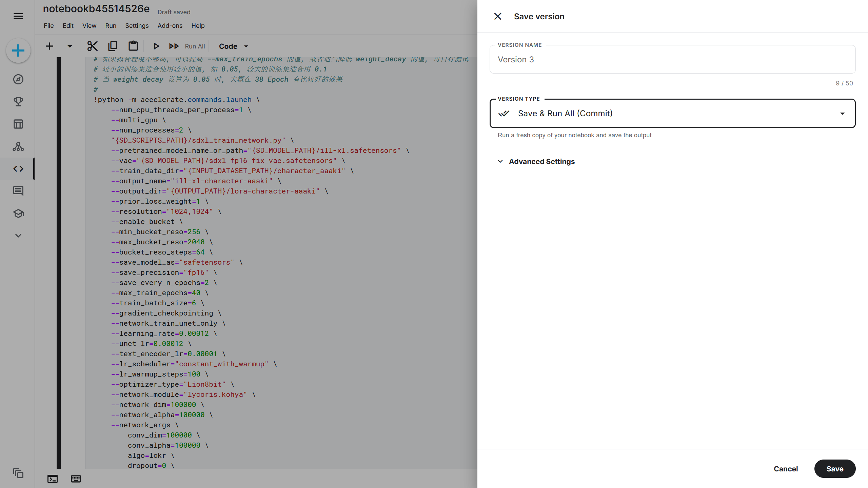The width and height of the screenshot is (868, 488).
Task: Click the copy cell icon
Action: point(113,46)
